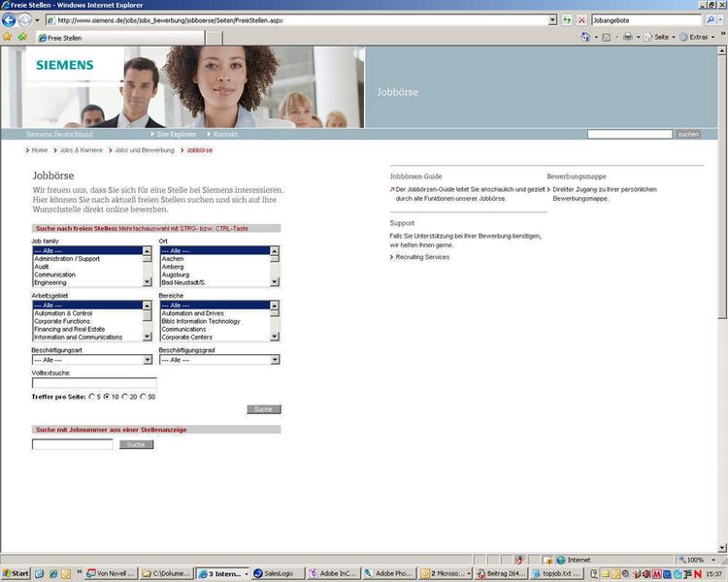Screen dimensions: 728x582
Task: Select 20 Treffer pro Seite
Action: click(x=124, y=397)
